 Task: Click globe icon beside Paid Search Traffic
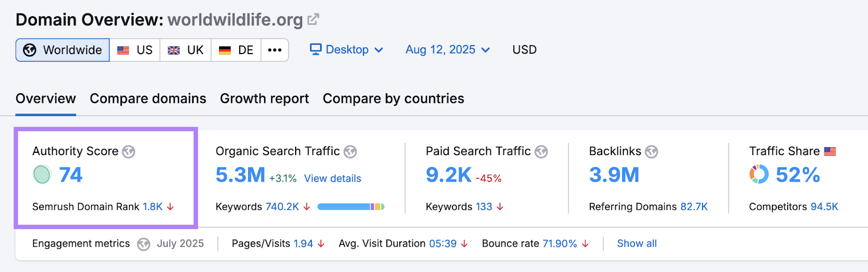pyautogui.click(x=541, y=152)
